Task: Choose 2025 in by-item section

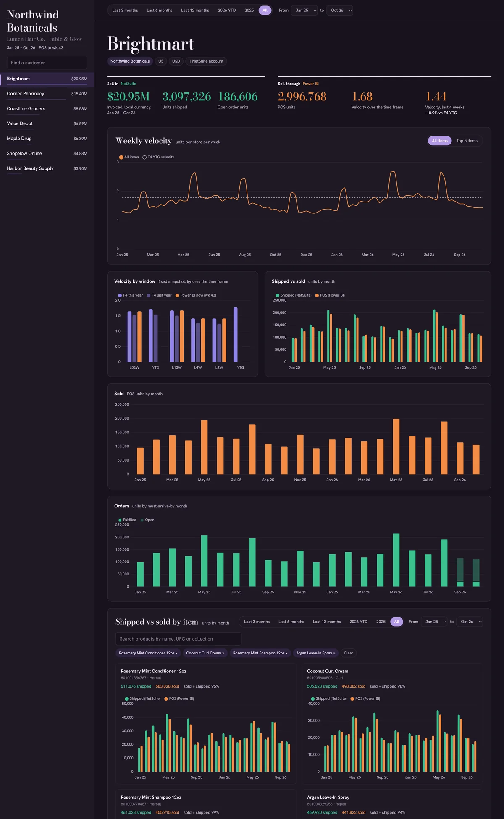Action: click(x=381, y=622)
